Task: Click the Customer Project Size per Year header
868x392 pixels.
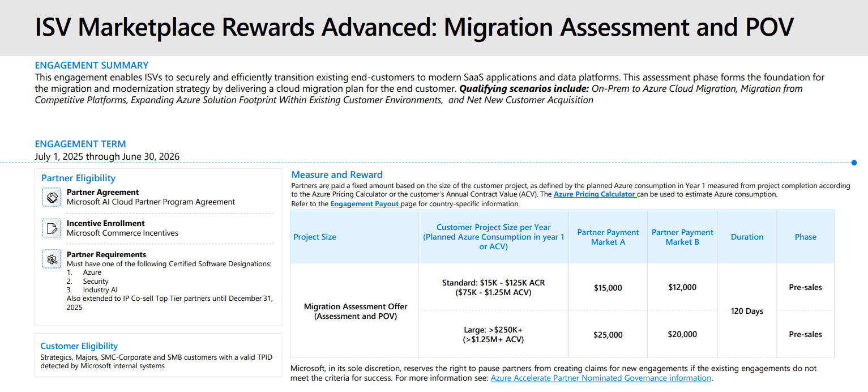Action: tap(494, 237)
